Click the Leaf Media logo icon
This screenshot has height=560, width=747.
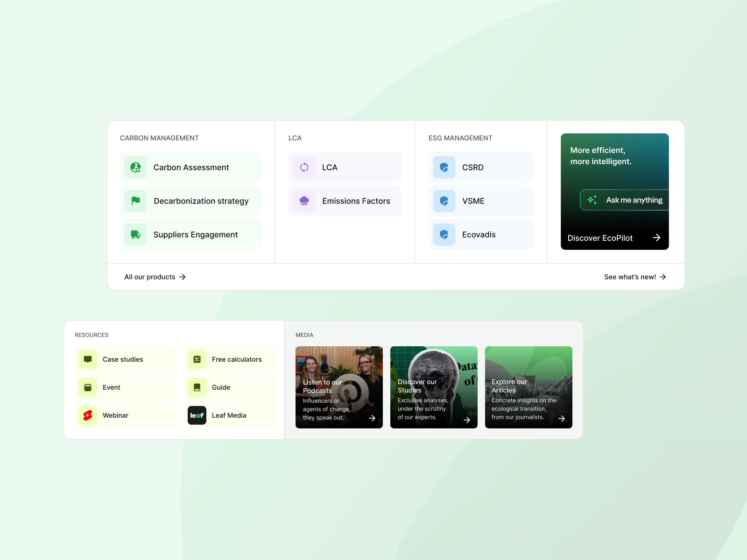[197, 415]
